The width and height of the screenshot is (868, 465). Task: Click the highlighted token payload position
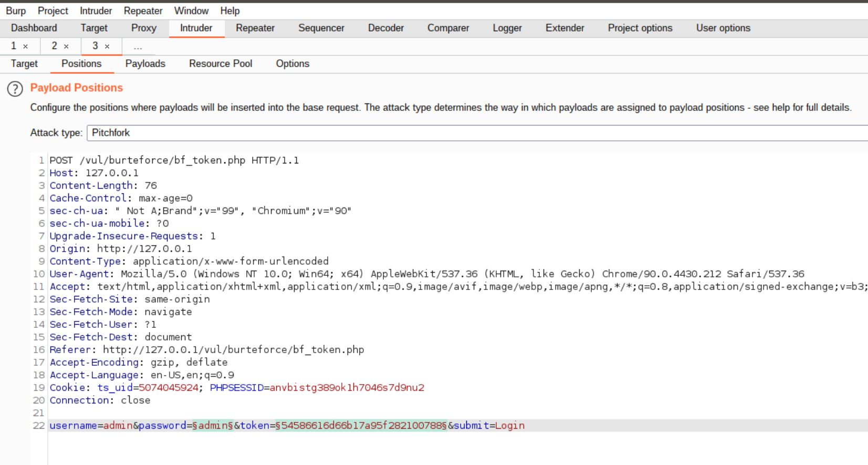361,425
